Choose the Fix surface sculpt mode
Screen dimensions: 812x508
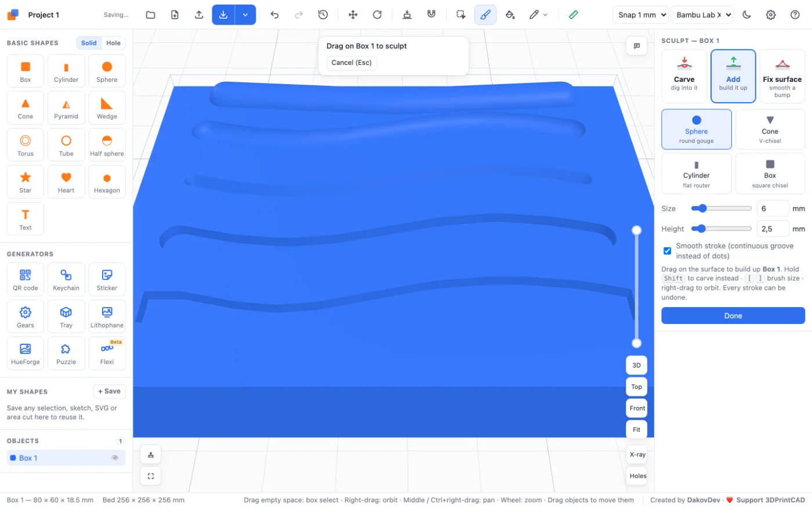782,76
